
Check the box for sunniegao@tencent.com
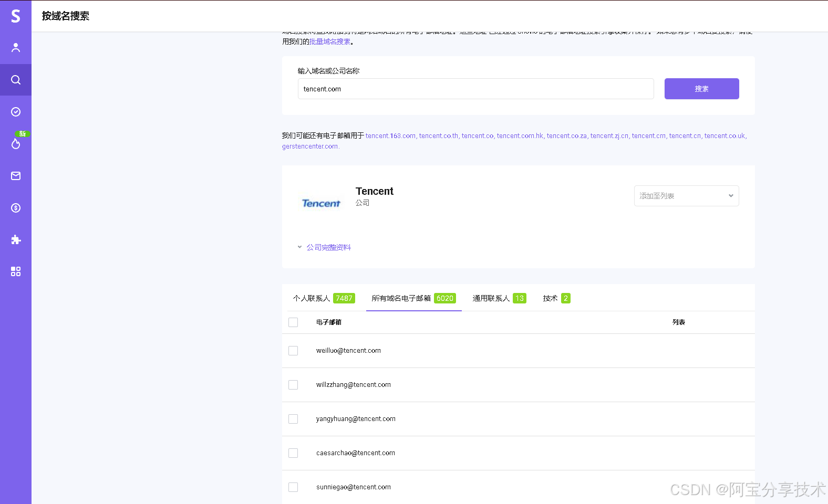tap(293, 487)
